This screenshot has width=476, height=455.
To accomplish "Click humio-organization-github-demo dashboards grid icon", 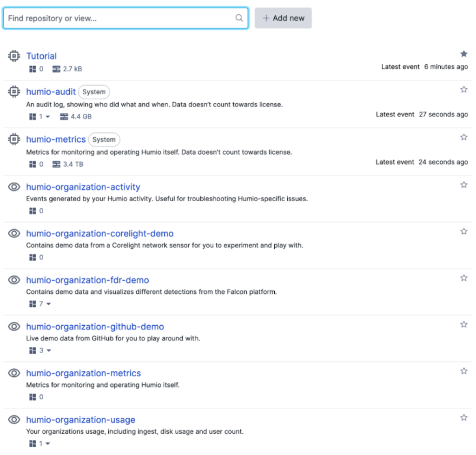I will coord(33,350).
